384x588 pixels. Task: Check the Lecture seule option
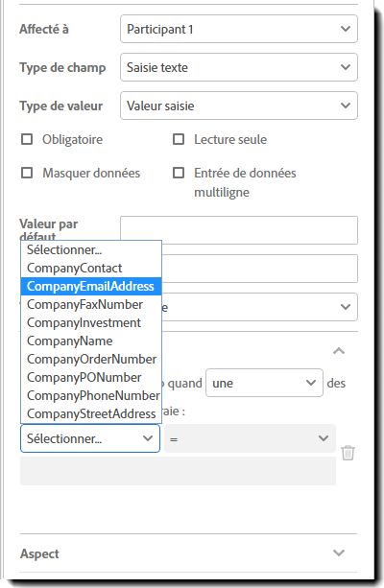tap(179, 139)
